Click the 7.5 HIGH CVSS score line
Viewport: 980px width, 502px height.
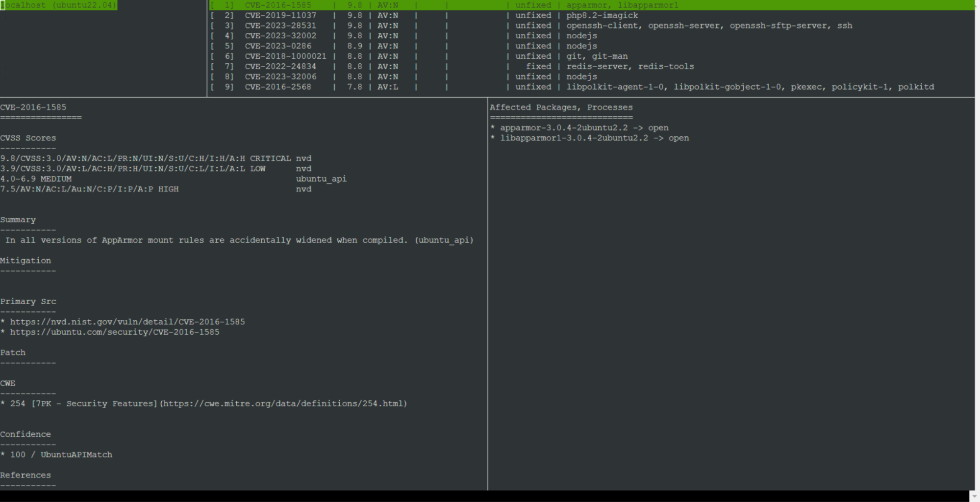(89, 189)
